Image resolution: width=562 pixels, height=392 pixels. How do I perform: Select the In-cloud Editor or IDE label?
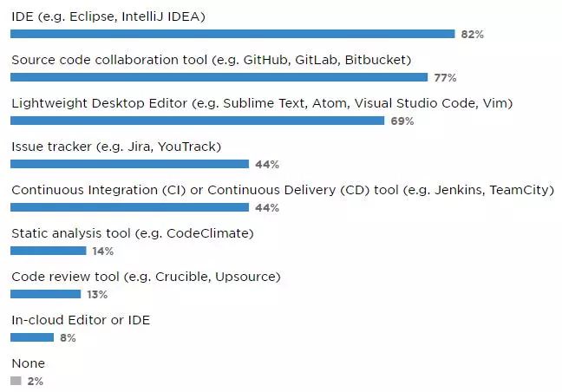tap(81, 320)
